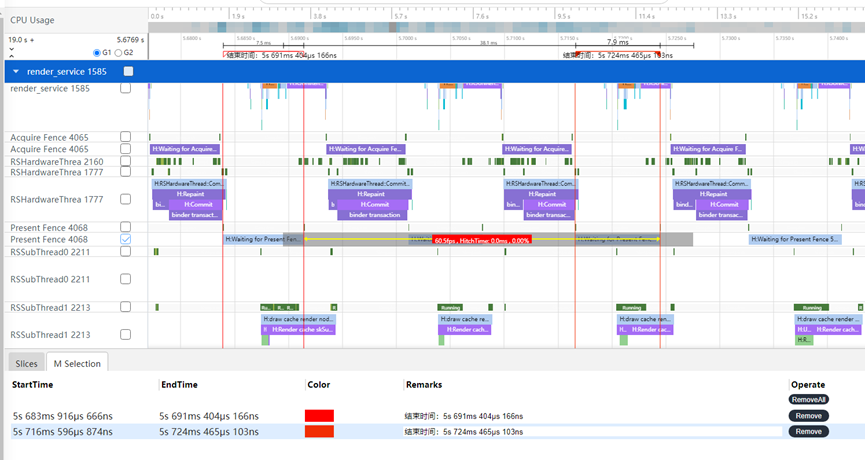Collapse the render_service 1585 process group
This screenshot has height=460, width=865.
15,72
